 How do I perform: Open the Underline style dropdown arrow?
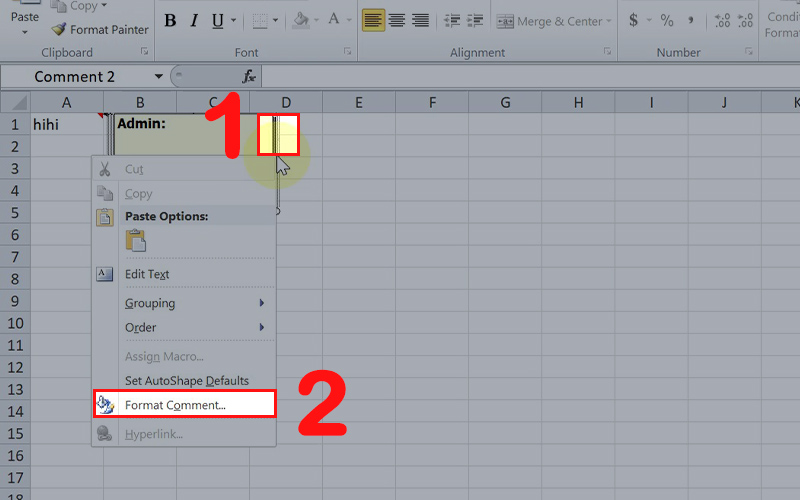[233, 21]
